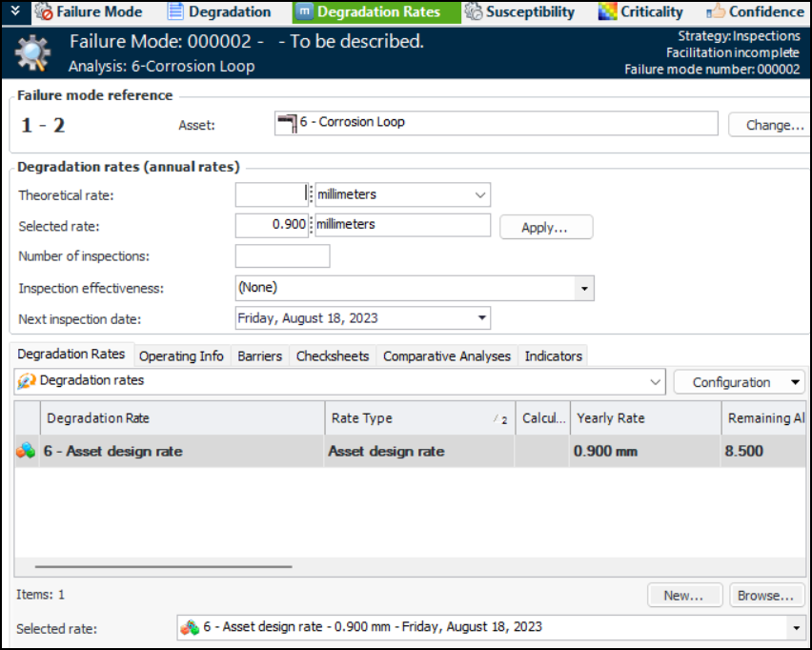Open the Checksheets tab
Screen dimensions: 812x650
332,355
